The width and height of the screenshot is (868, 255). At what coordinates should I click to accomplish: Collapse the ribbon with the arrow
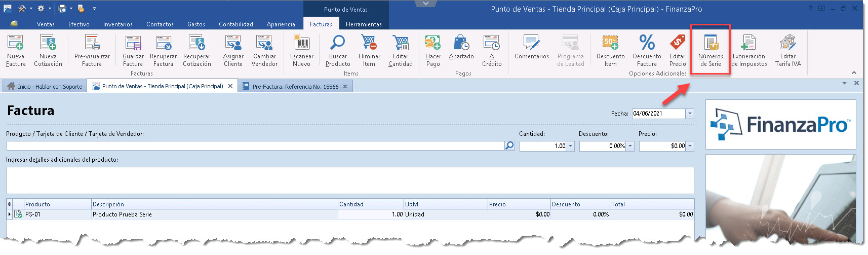(x=854, y=73)
